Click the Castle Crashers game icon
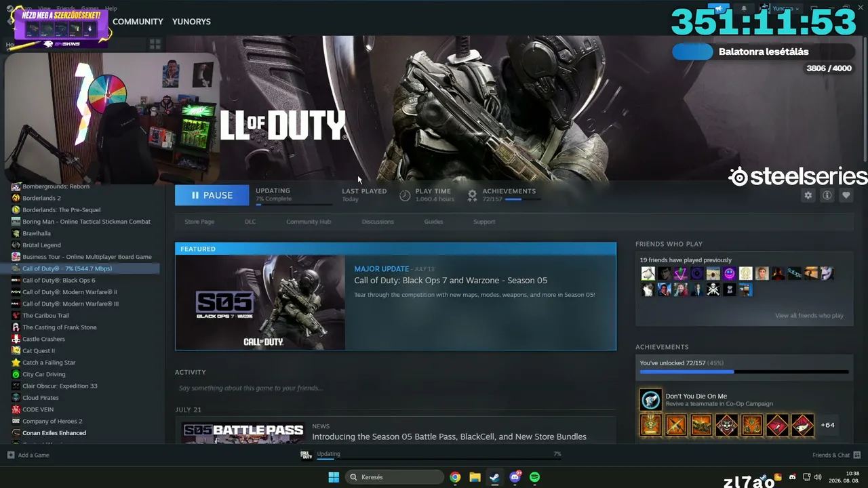The image size is (868, 488). click(x=16, y=339)
